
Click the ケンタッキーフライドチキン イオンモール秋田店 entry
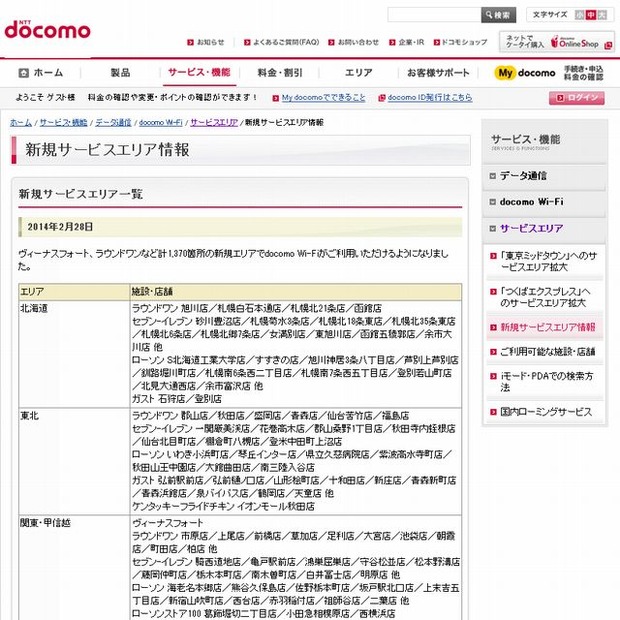point(223,507)
